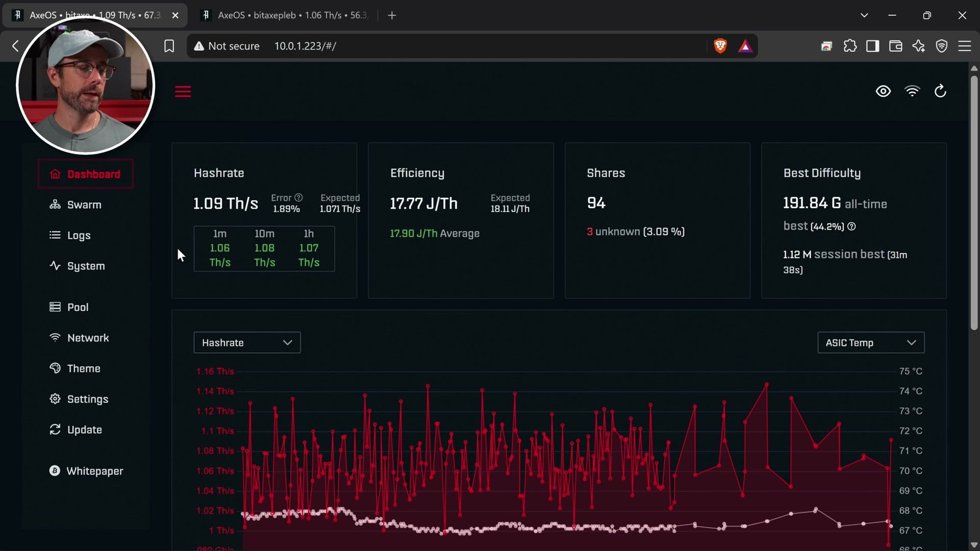Click the 1.09 Th/s hashrate value
Viewport: 980px width, 551px height.
[x=225, y=203]
